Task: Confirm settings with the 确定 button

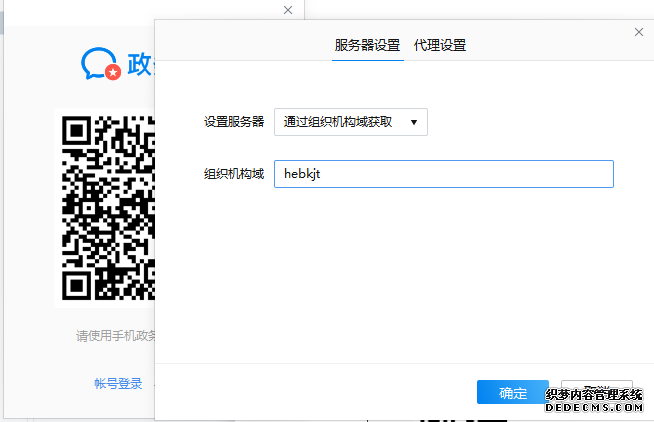Action: [x=513, y=393]
